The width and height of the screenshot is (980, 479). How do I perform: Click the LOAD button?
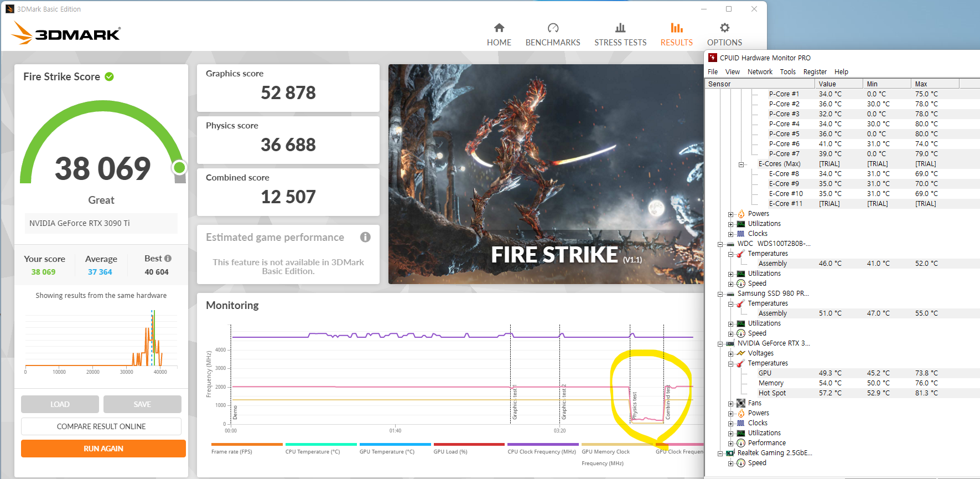tap(60, 404)
